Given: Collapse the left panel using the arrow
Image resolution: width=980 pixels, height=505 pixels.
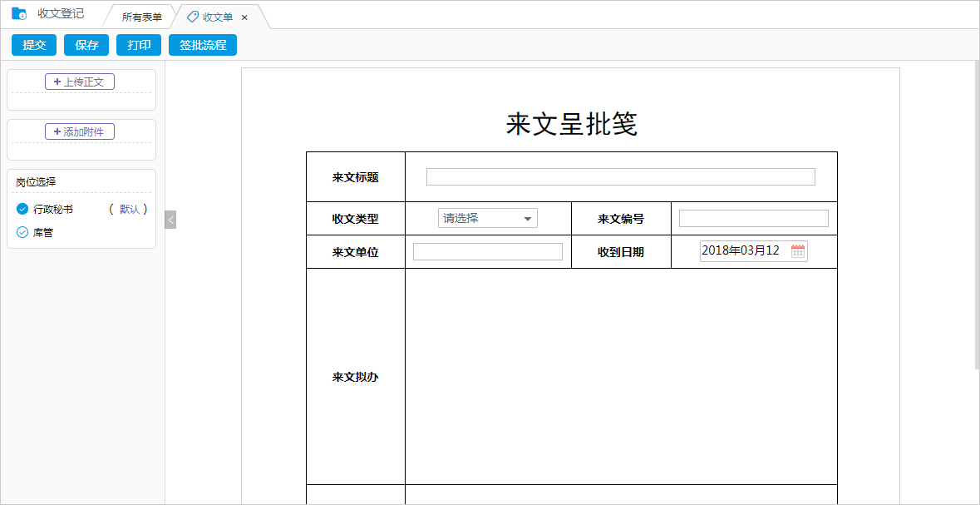Looking at the screenshot, I should [x=170, y=220].
